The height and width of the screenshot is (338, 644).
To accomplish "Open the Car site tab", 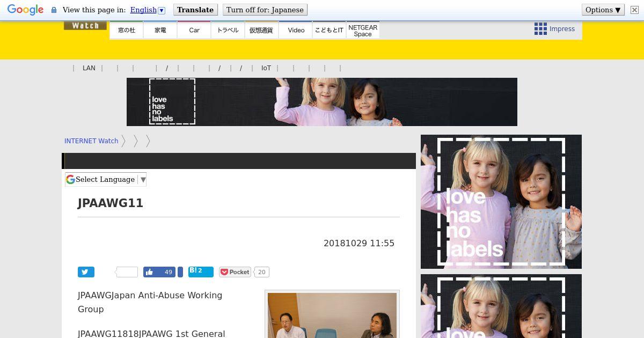I will (194, 30).
